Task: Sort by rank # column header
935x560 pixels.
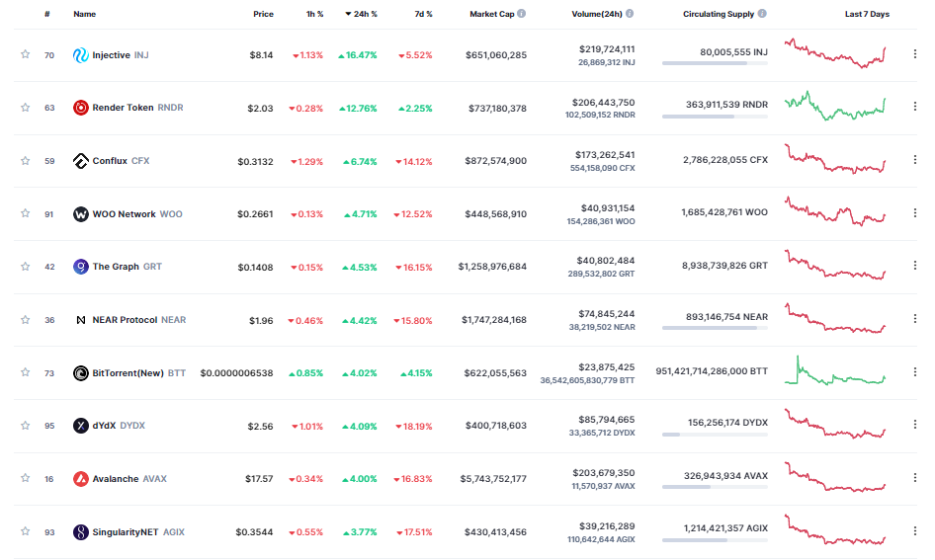Action: 47,14
